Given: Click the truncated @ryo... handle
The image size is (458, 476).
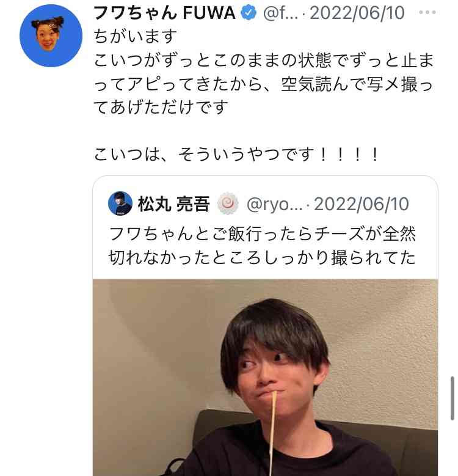Looking at the screenshot, I should coord(275,204).
